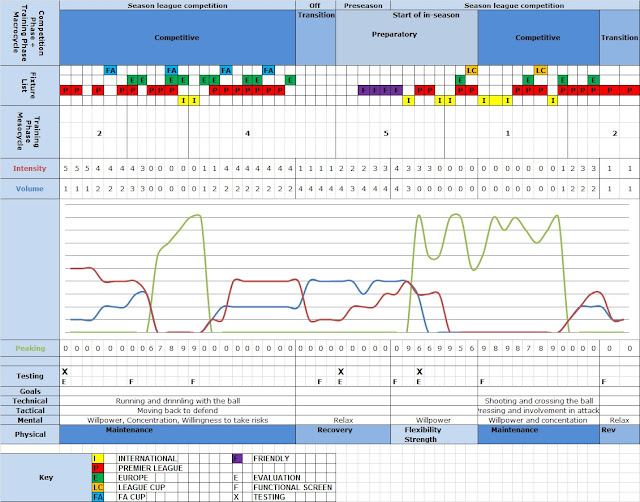
Task: Click the Flexibility physical phase text
Action: point(423,430)
